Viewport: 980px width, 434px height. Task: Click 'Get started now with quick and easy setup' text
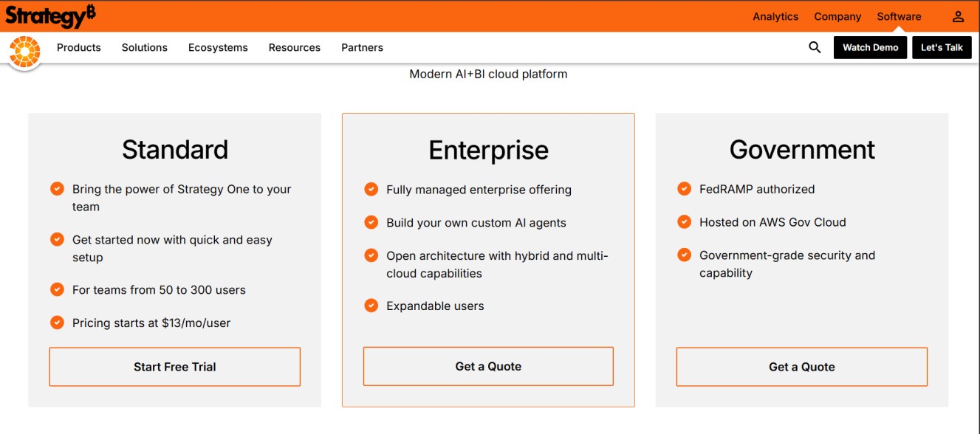(x=172, y=249)
